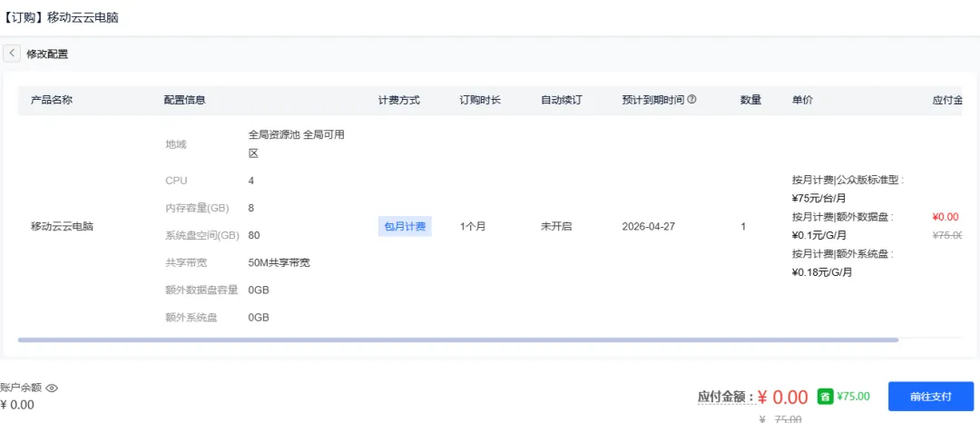
Task: Click the 50M共享带宽 value
Action: (279, 263)
